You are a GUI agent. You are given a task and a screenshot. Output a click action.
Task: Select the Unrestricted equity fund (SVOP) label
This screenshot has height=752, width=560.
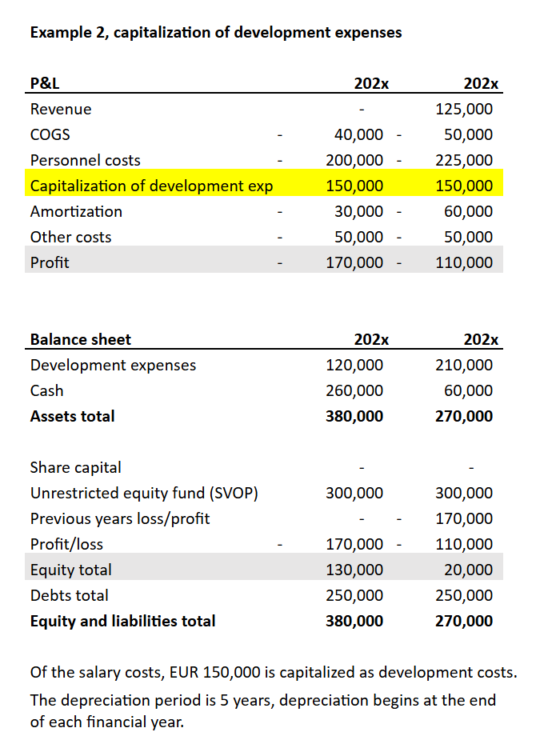(144, 493)
